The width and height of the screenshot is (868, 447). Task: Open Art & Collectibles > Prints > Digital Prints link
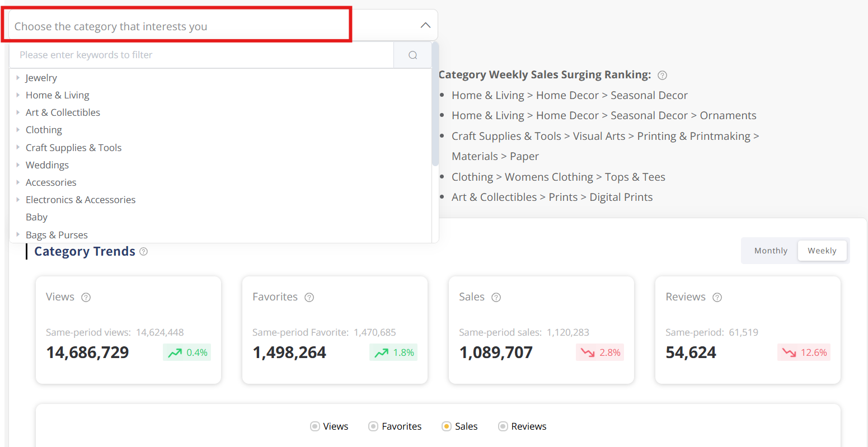point(552,197)
